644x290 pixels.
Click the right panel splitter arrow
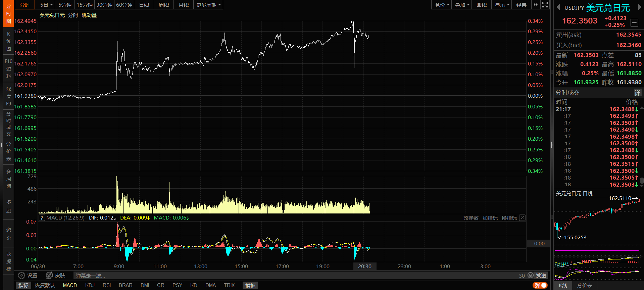coord(552,145)
